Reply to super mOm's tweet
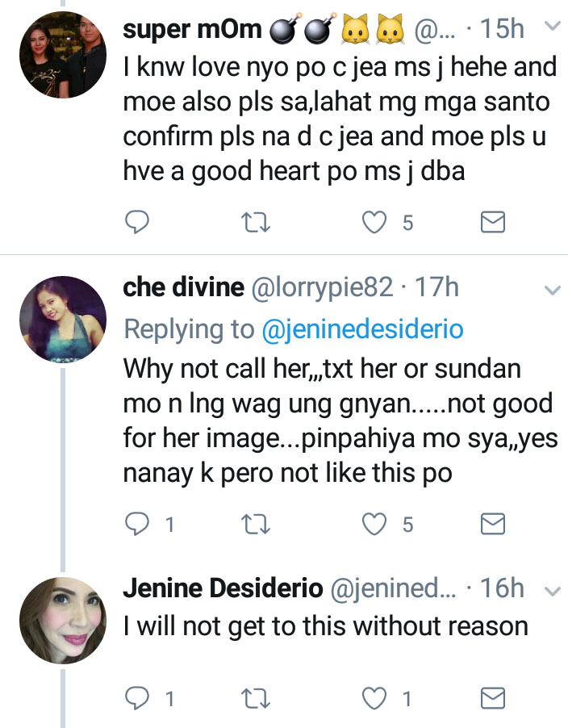Image resolution: width=568 pixels, height=728 pixels. [x=138, y=223]
